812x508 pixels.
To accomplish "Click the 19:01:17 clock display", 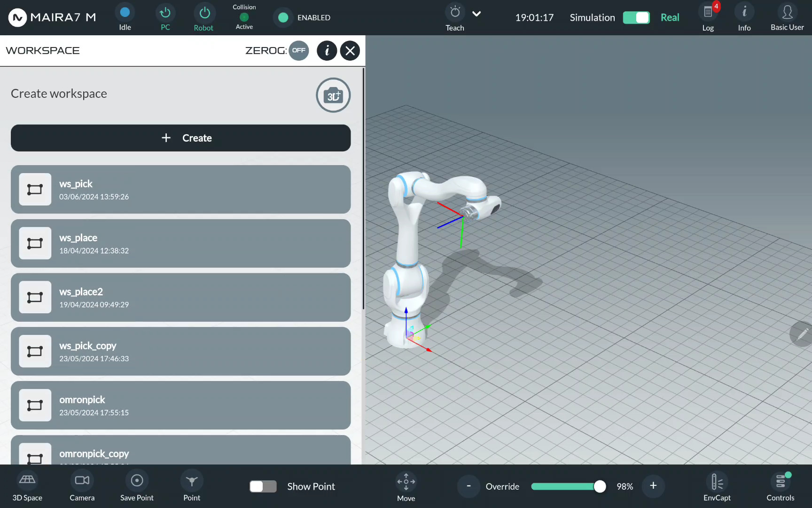I will (534, 17).
